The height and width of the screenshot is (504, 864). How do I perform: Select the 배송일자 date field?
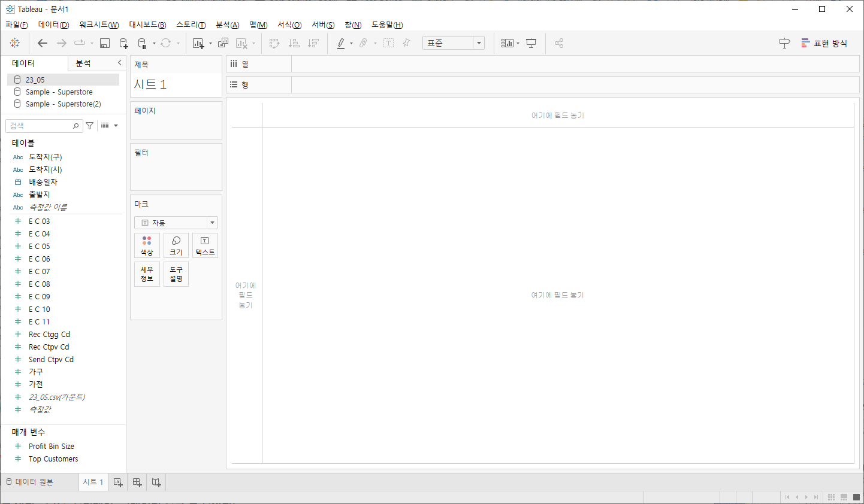click(43, 182)
